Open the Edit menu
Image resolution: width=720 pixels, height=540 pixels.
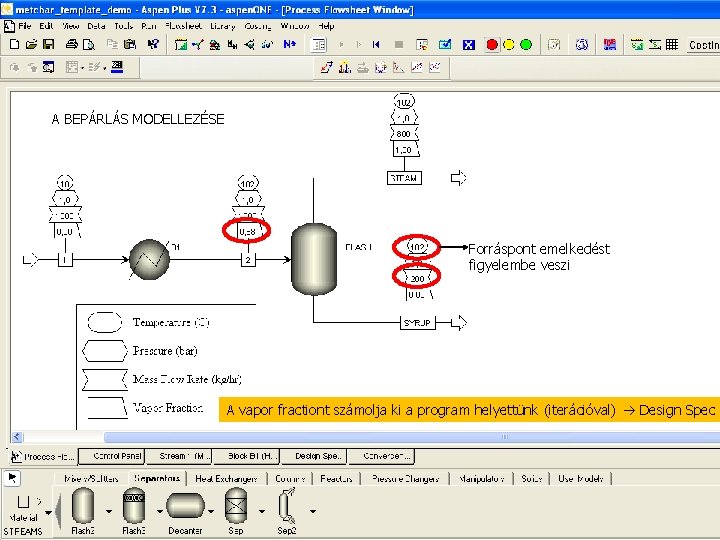(x=46, y=26)
